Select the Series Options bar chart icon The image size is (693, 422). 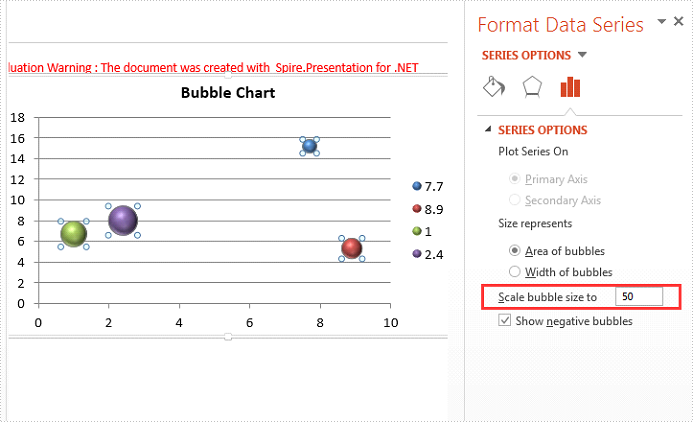point(570,87)
